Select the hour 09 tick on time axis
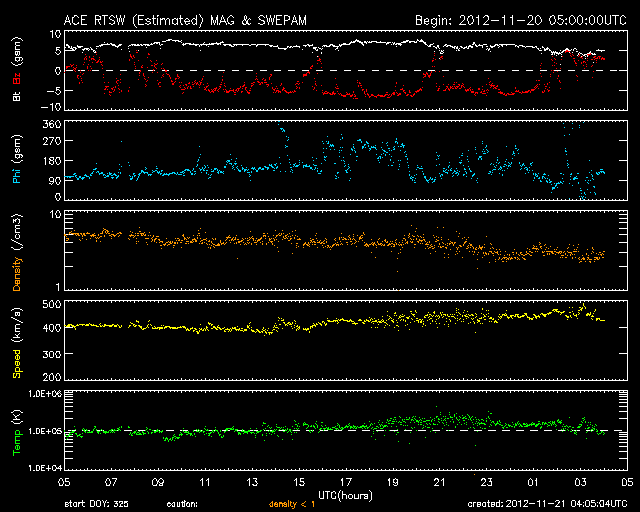640x512 pixels. 158,482
